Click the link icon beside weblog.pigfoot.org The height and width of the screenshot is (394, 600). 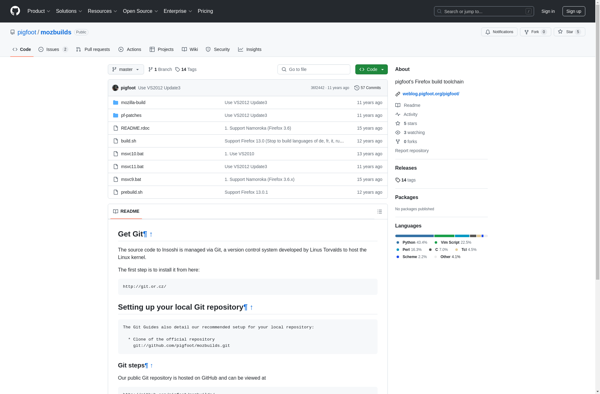[x=398, y=94]
